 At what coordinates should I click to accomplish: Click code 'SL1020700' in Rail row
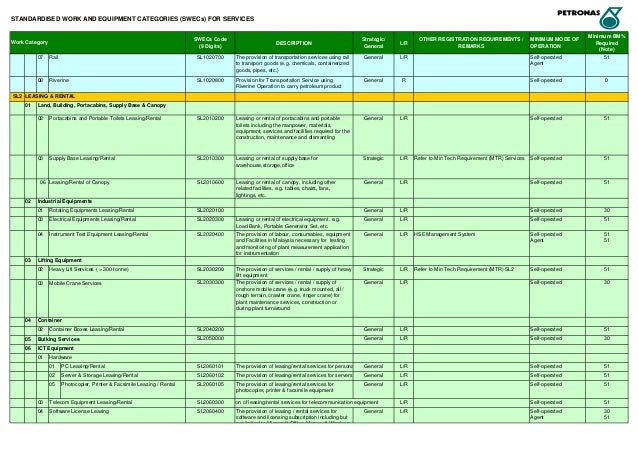pos(210,57)
